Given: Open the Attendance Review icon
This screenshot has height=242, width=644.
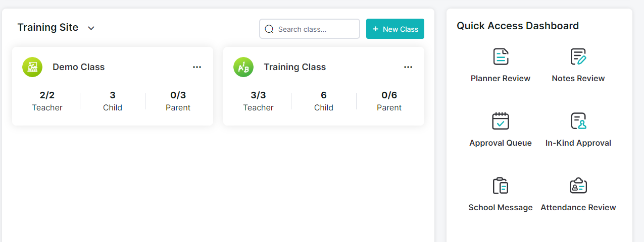Looking at the screenshot, I should coord(578,186).
